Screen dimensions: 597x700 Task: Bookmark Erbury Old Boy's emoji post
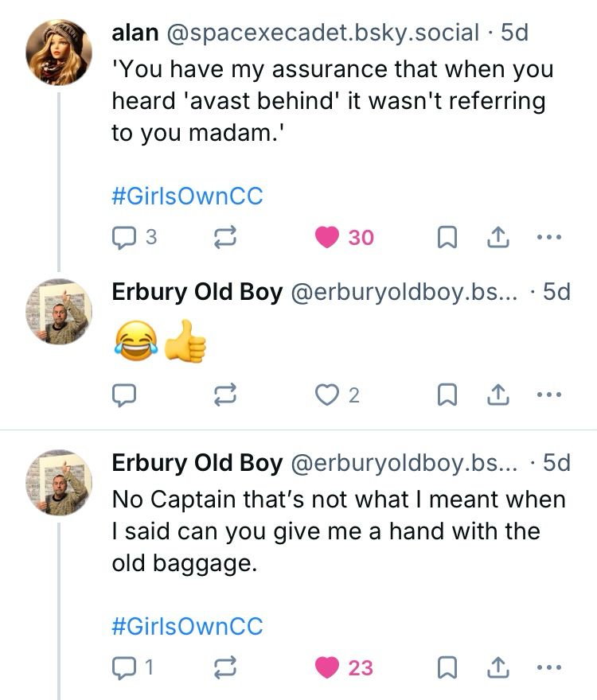click(x=448, y=395)
